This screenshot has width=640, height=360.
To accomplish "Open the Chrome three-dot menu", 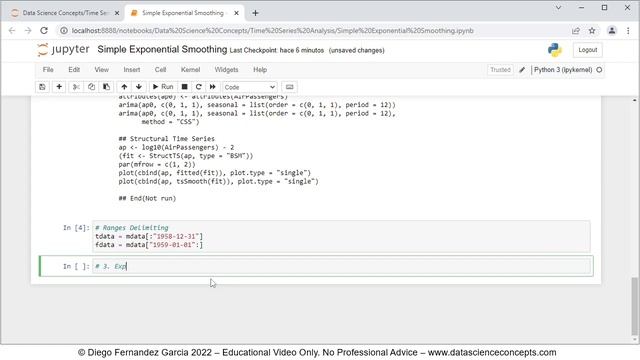I will click(x=628, y=31).
